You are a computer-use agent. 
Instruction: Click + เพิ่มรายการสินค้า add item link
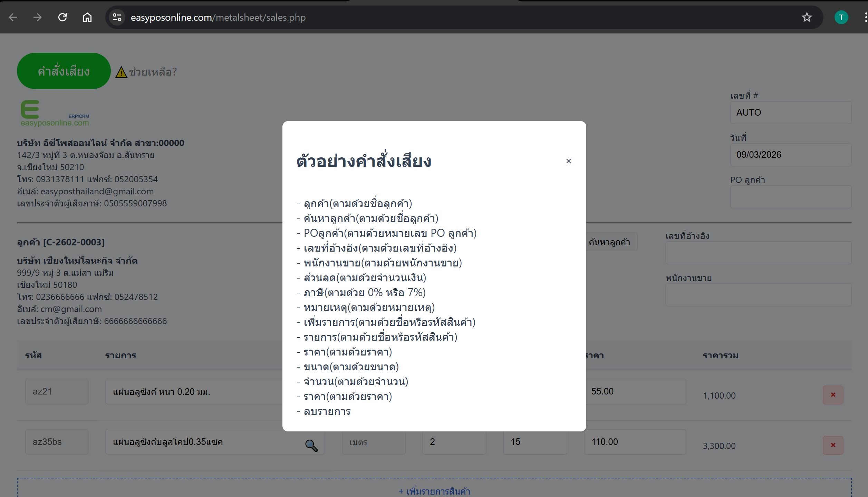pos(434,491)
